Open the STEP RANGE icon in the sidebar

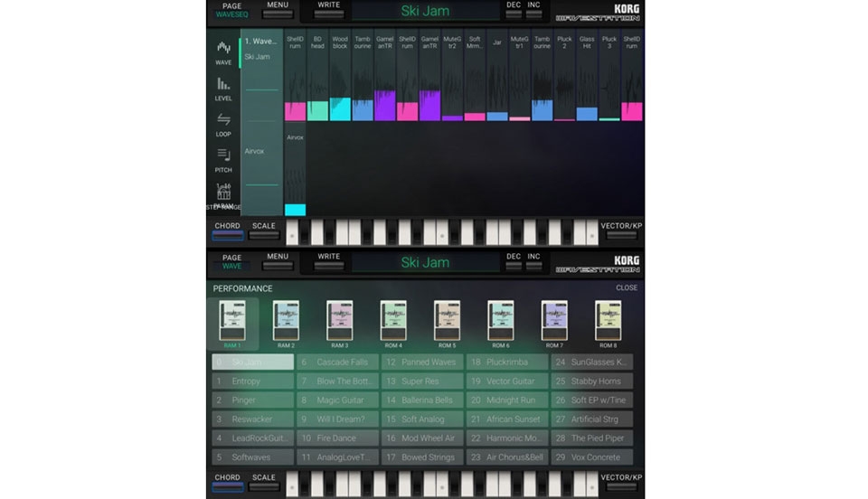(x=223, y=197)
